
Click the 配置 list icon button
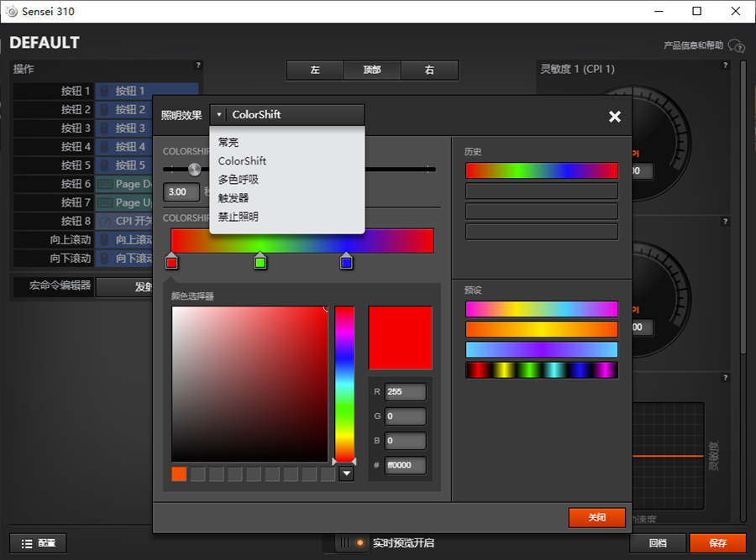coord(38,543)
